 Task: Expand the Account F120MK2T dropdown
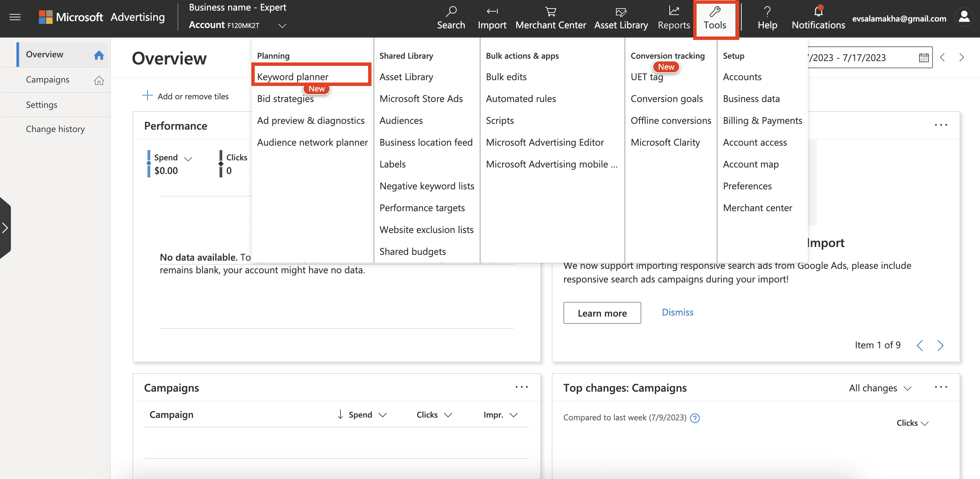[282, 25]
